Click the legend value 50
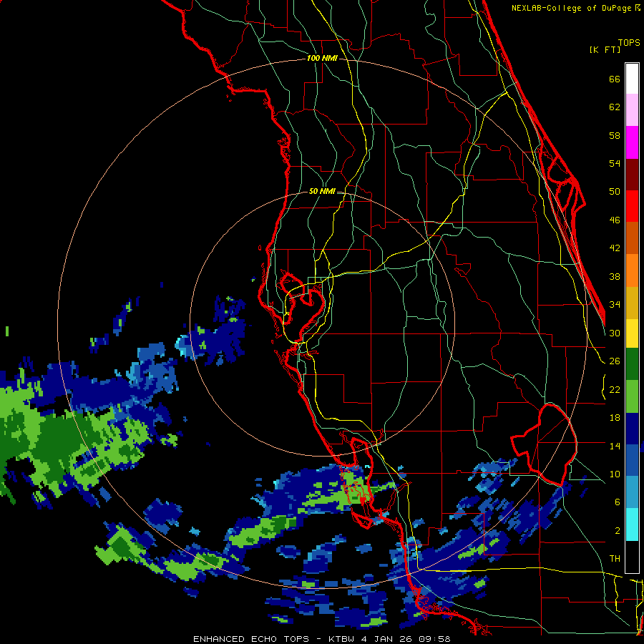This screenshot has width=644, height=644. [x=615, y=192]
